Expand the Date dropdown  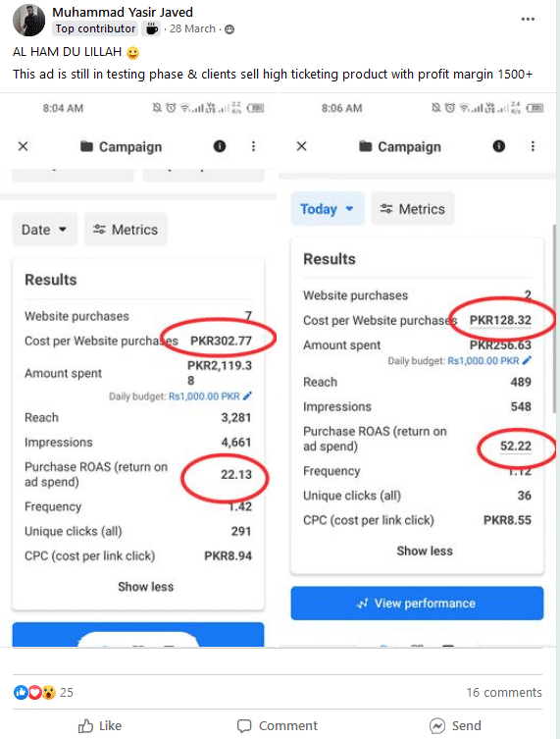point(45,230)
